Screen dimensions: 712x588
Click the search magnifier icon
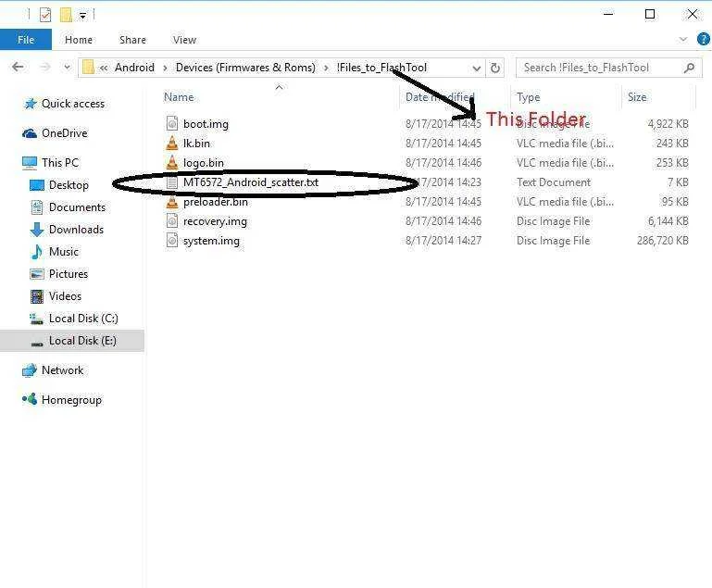pyautogui.click(x=689, y=69)
